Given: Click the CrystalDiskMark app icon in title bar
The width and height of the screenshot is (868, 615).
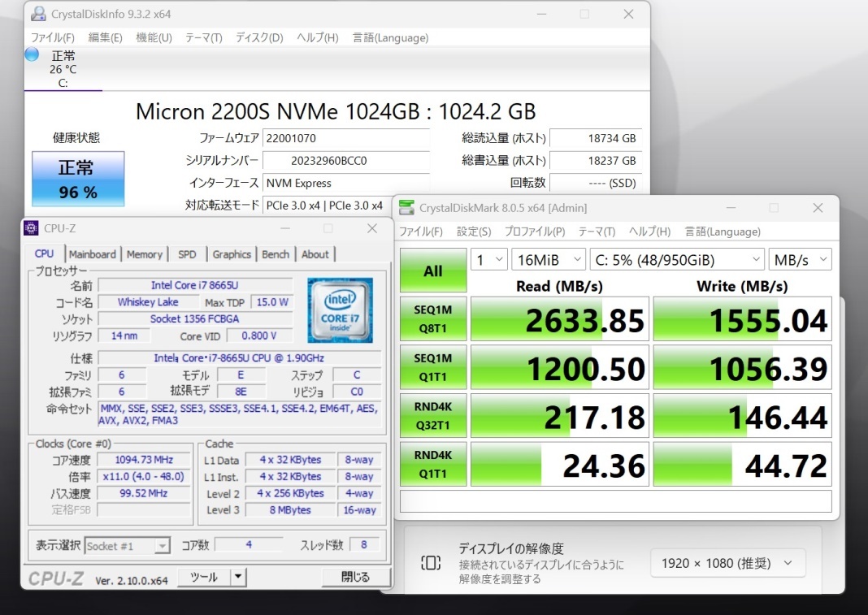Looking at the screenshot, I should (407, 208).
